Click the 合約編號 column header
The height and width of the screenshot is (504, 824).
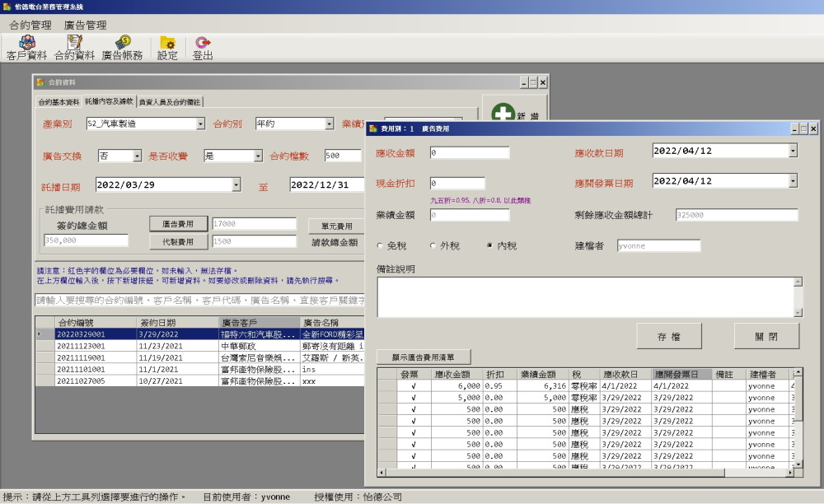click(95, 323)
